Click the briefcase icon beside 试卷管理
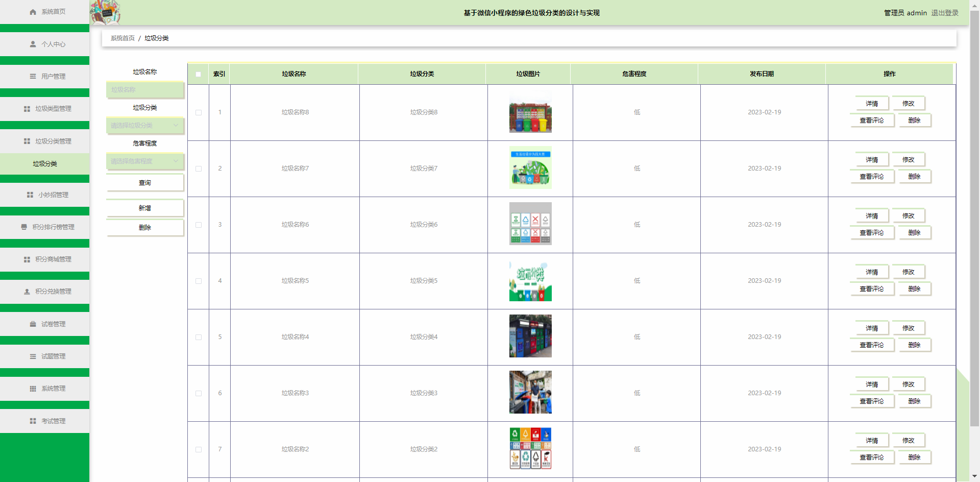 (33, 324)
